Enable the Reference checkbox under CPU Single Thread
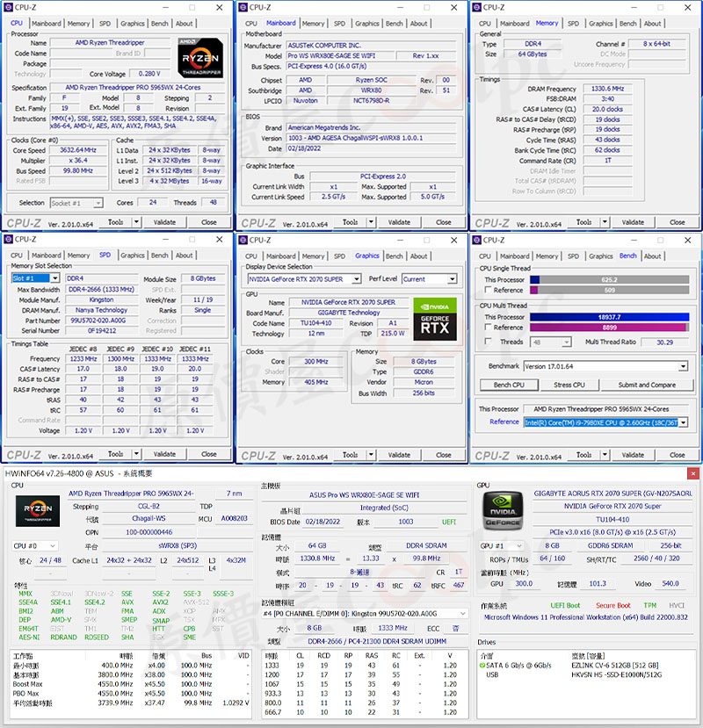The height and width of the screenshot is (728, 703). [489, 290]
